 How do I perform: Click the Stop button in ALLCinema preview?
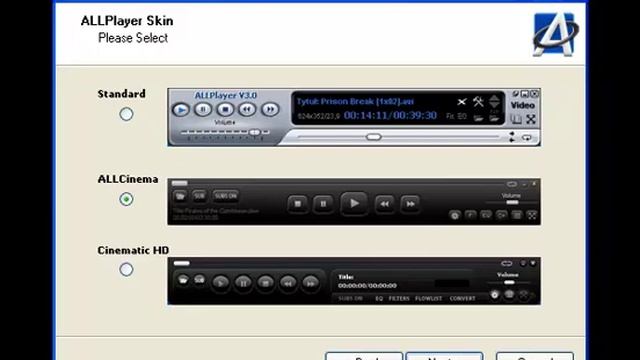pos(298,204)
